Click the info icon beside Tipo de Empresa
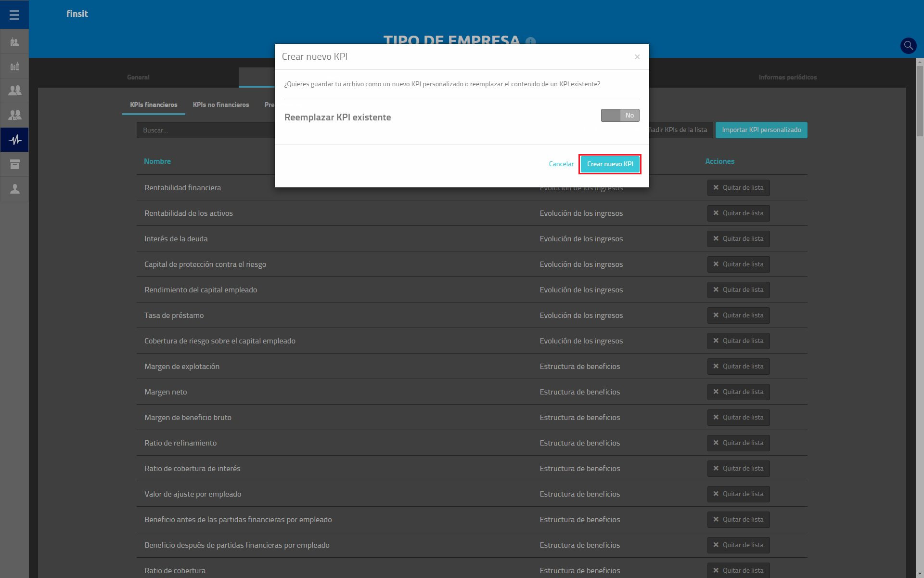 (530, 41)
